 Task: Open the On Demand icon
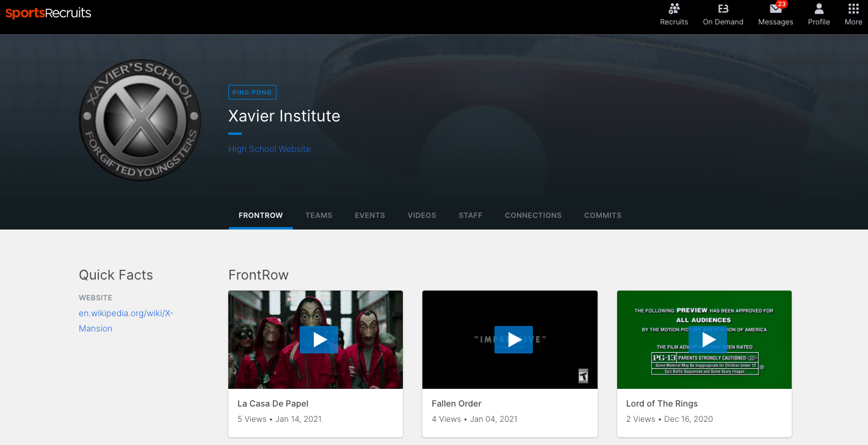pyautogui.click(x=723, y=9)
